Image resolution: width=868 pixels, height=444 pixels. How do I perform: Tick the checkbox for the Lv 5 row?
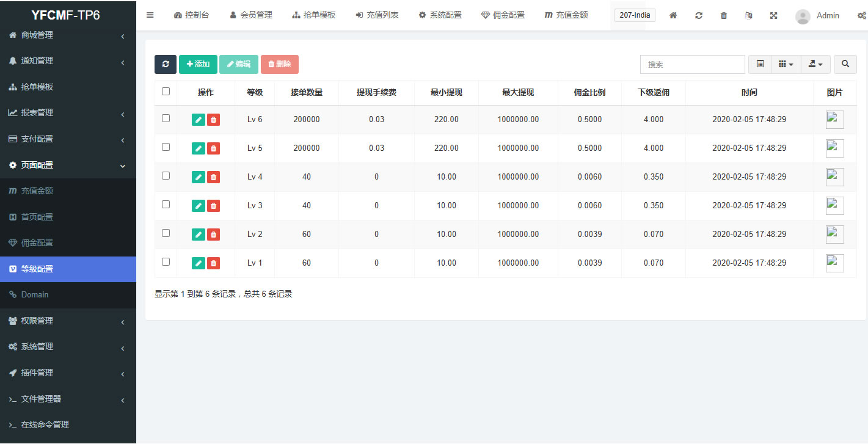coord(166,147)
